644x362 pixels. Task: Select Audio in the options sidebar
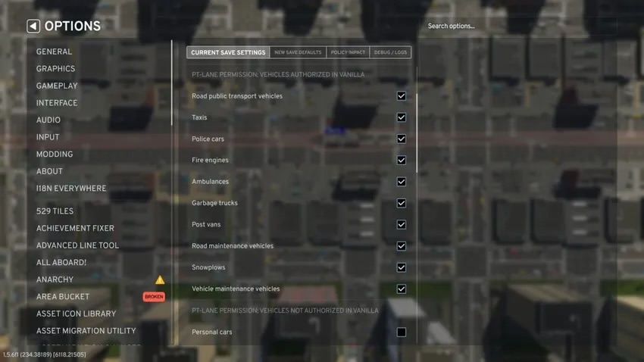tap(48, 120)
